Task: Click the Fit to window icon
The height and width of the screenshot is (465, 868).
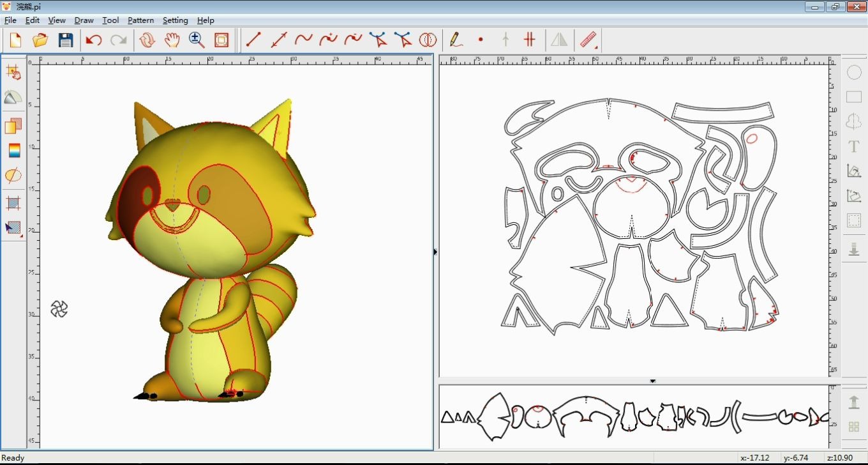Action: (x=221, y=40)
